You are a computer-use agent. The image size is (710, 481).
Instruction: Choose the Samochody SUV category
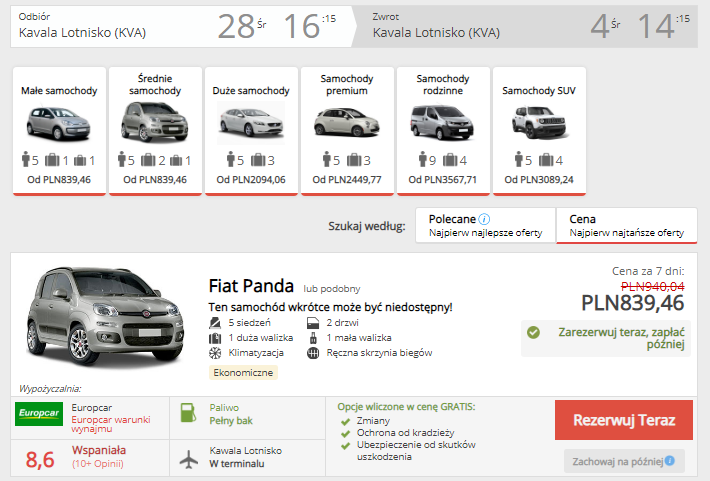(x=539, y=130)
